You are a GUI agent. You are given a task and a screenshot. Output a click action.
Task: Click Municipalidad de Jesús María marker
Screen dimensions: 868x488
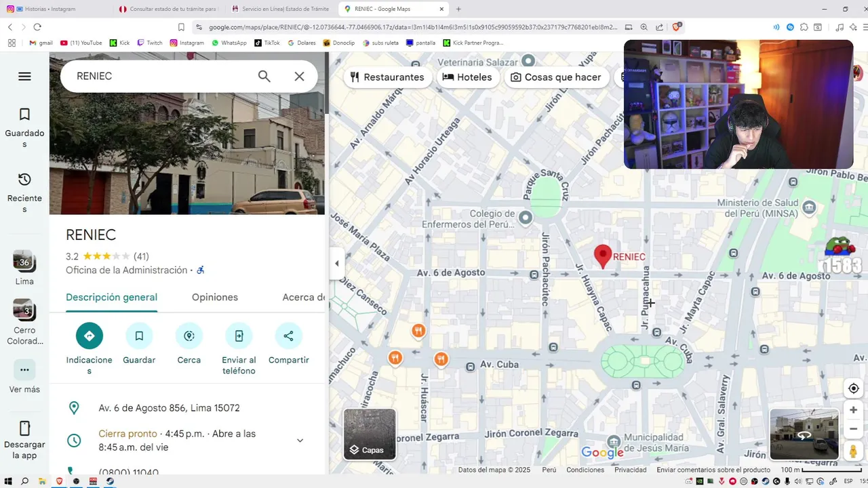click(x=614, y=442)
